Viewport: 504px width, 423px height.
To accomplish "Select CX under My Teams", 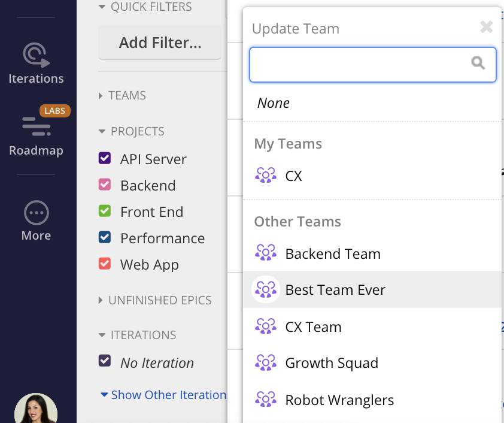I will pos(372,176).
